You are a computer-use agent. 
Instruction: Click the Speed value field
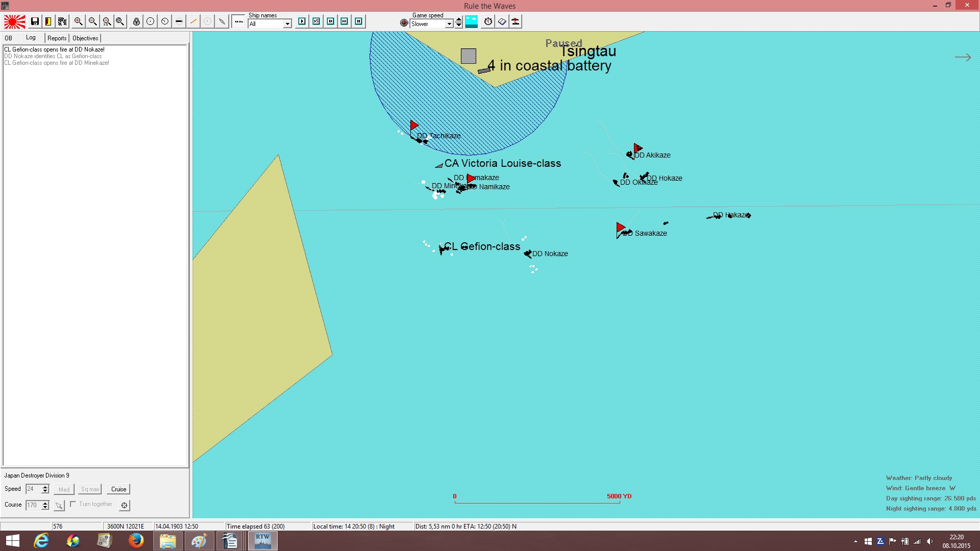tap(33, 489)
